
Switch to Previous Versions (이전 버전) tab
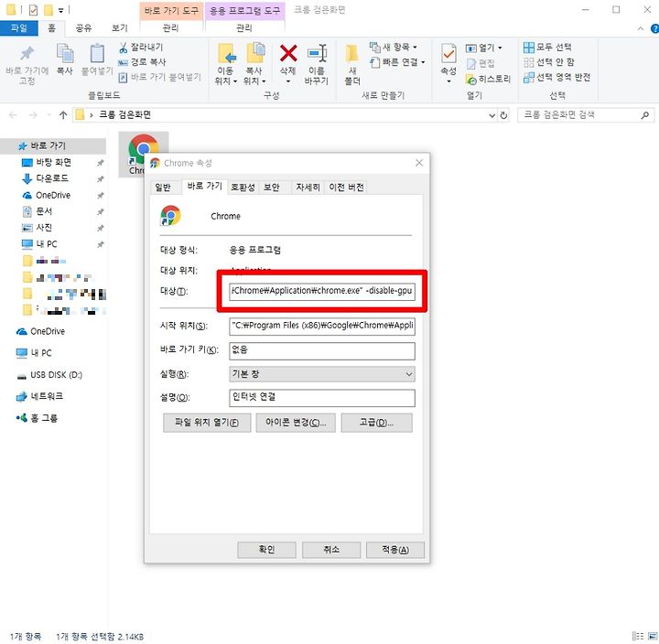[x=346, y=188]
